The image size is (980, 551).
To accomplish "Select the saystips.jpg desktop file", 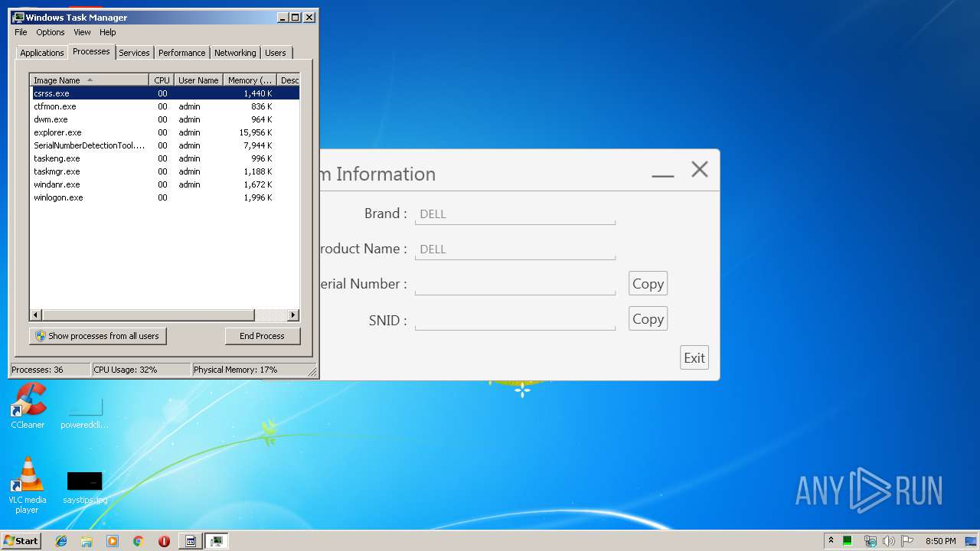I will click(x=85, y=488).
